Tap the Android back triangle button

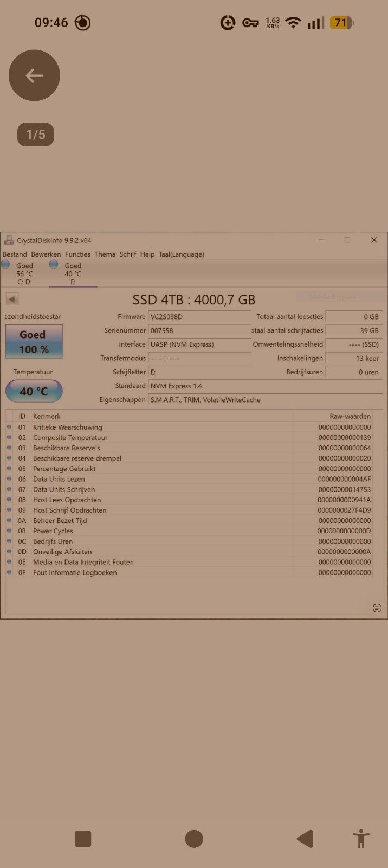coord(305,839)
